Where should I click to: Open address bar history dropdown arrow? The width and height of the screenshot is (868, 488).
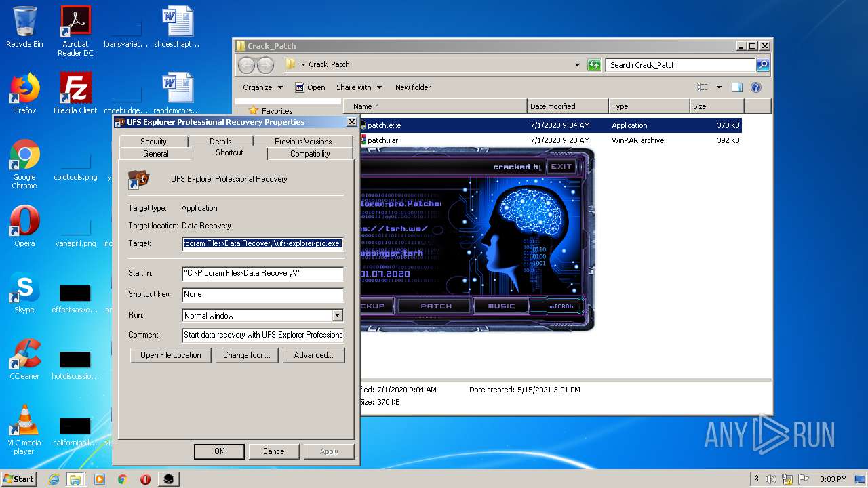[x=577, y=65]
